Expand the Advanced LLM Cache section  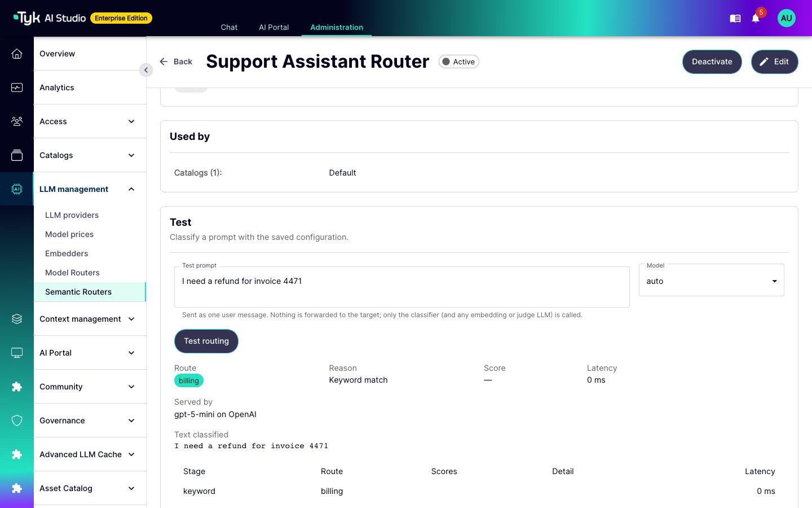131,454
